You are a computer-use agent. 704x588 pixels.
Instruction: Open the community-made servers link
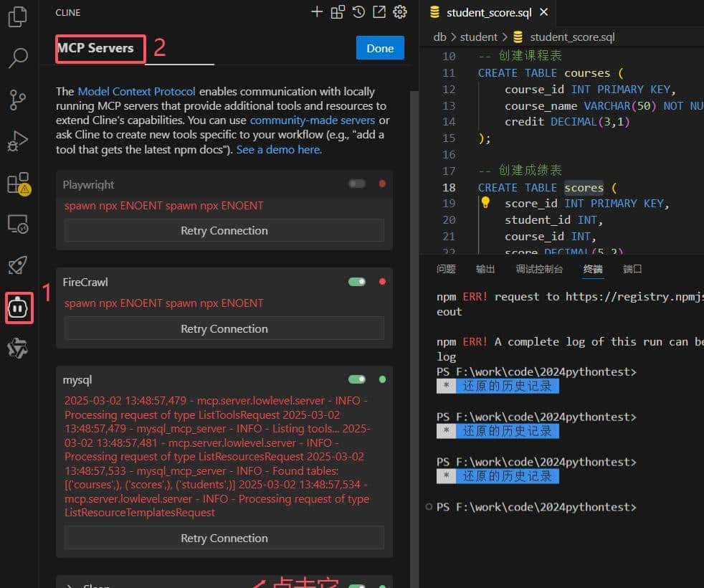pos(312,120)
